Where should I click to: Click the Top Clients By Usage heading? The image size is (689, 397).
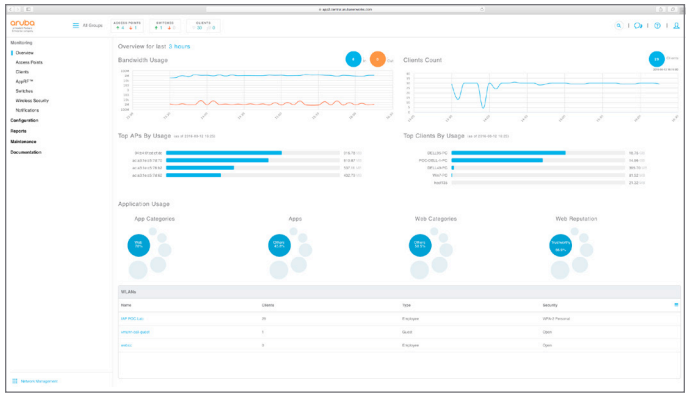click(x=434, y=136)
